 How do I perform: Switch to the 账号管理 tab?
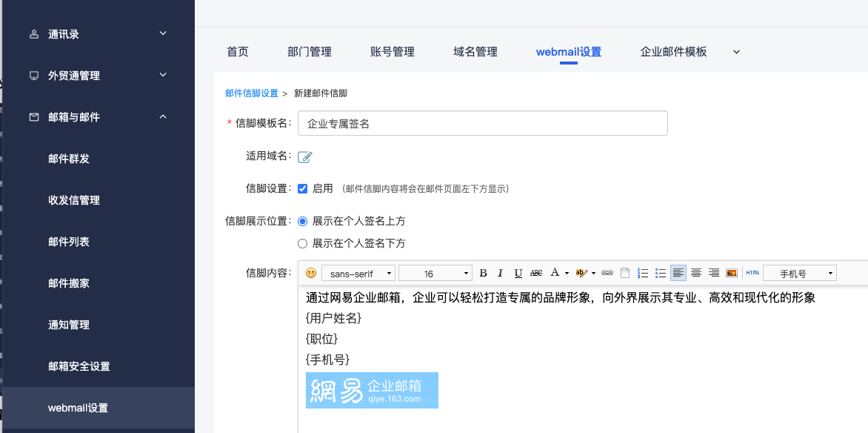pos(393,52)
